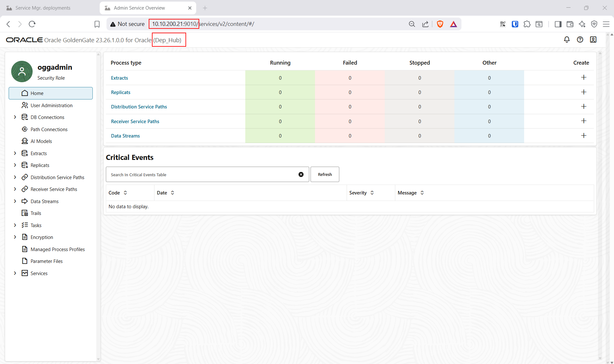Click the plus icon to create Extract
Viewport: 614px width, 364px height.
point(584,77)
